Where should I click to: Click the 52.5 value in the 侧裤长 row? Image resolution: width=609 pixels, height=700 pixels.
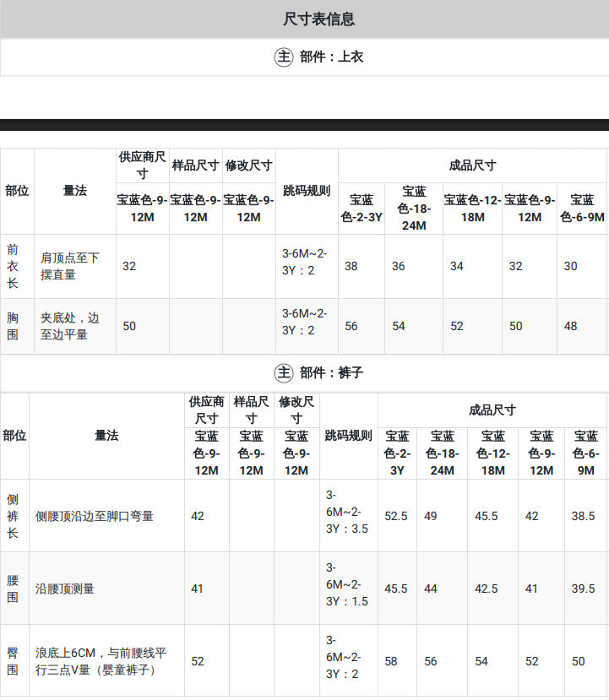396,516
